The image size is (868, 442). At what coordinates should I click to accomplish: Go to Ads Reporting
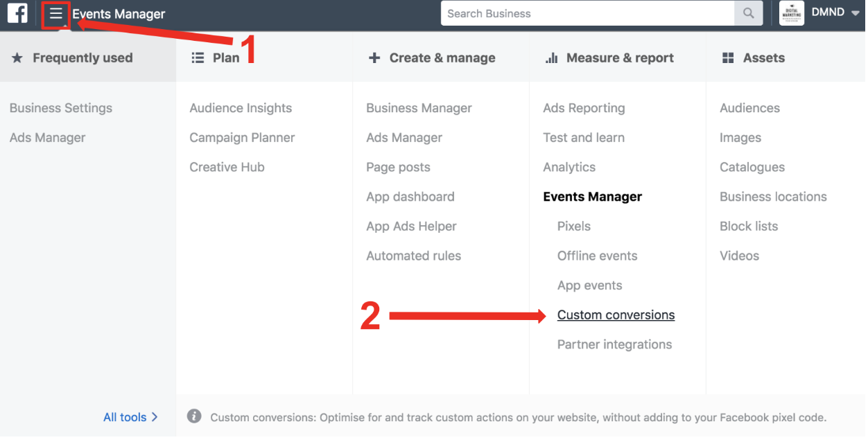(x=584, y=108)
